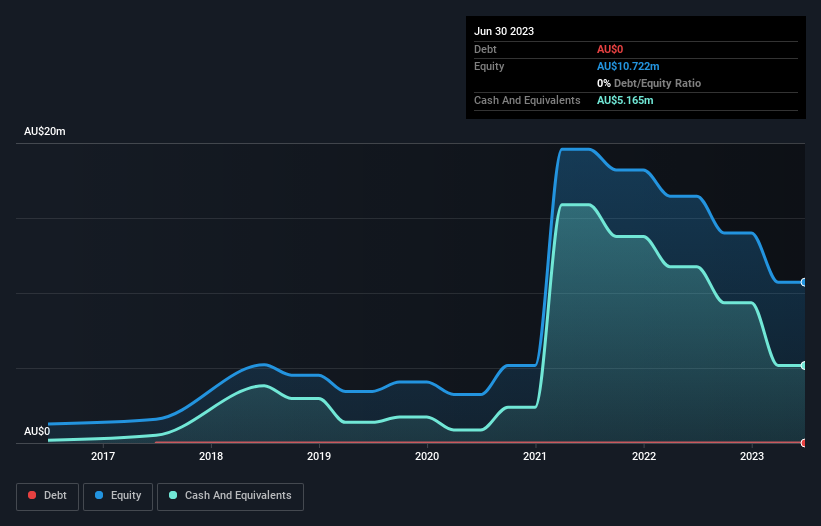Click the 2023 x-axis label

pyautogui.click(x=752, y=456)
